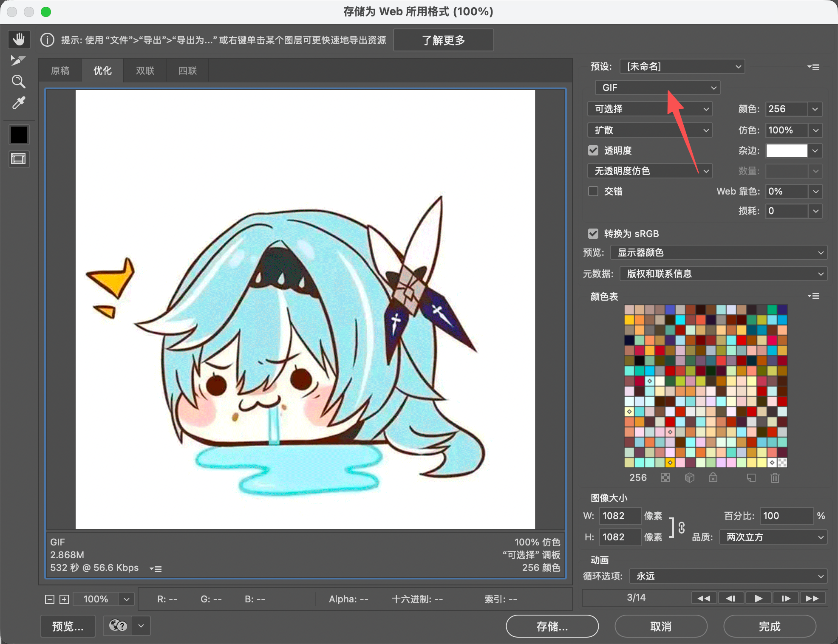Select the Eyedropper tool
838x644 pixels.
click(19, 103)
